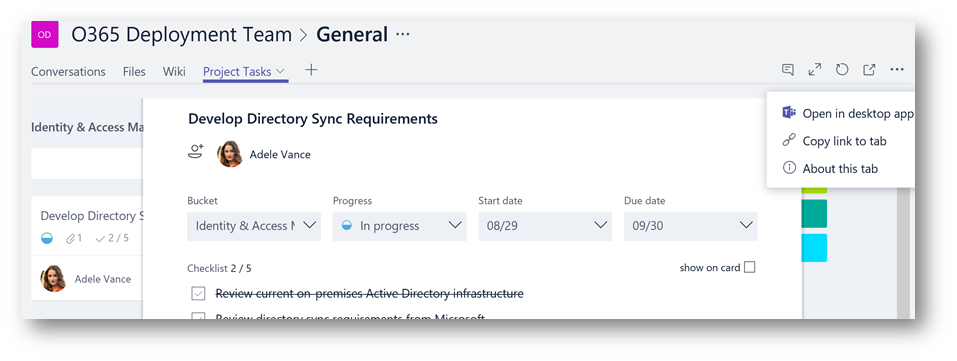Click the OD team avatar icon
Screen dimensions: 957x361
tap(45, 34)
